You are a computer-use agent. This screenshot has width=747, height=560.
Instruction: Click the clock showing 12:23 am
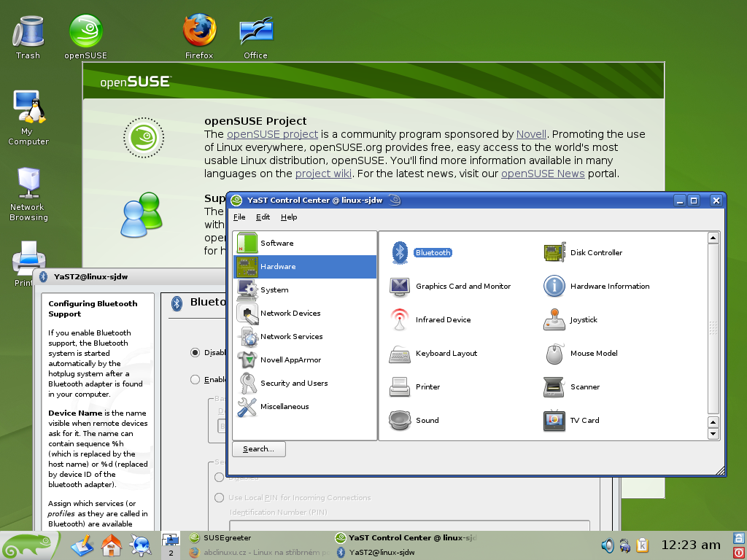click(691, 545)
